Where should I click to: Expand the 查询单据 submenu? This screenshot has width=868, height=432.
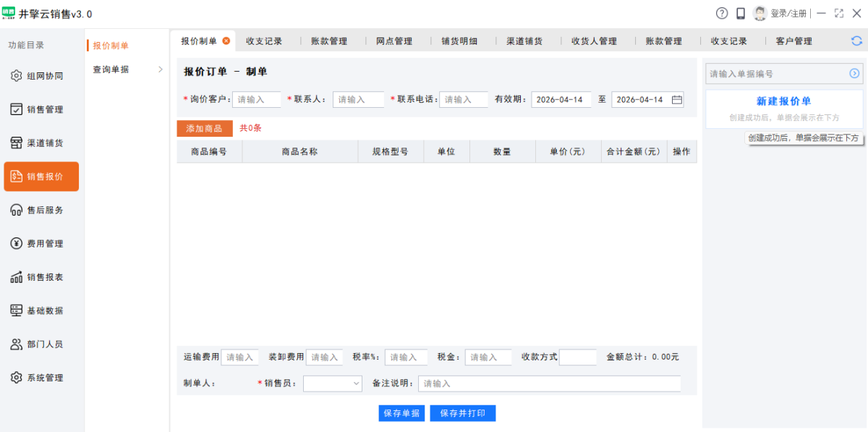[127, 69]
